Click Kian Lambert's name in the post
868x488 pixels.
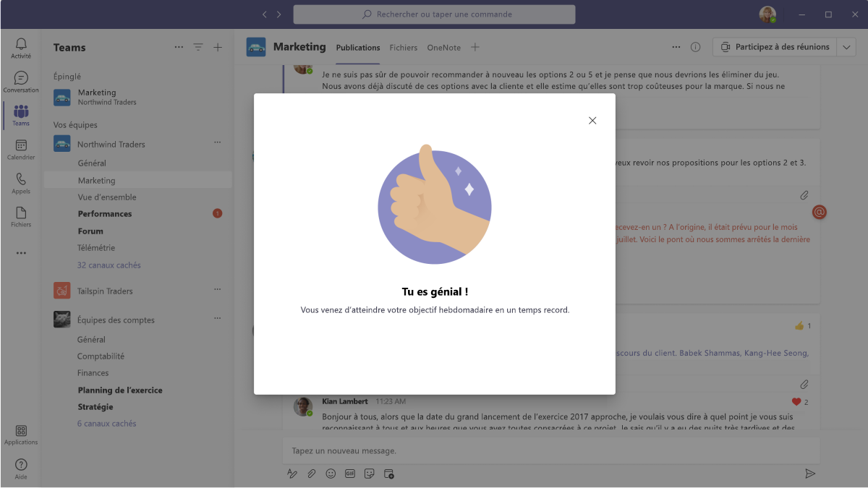pyautogui.click(x=345, y=401)
